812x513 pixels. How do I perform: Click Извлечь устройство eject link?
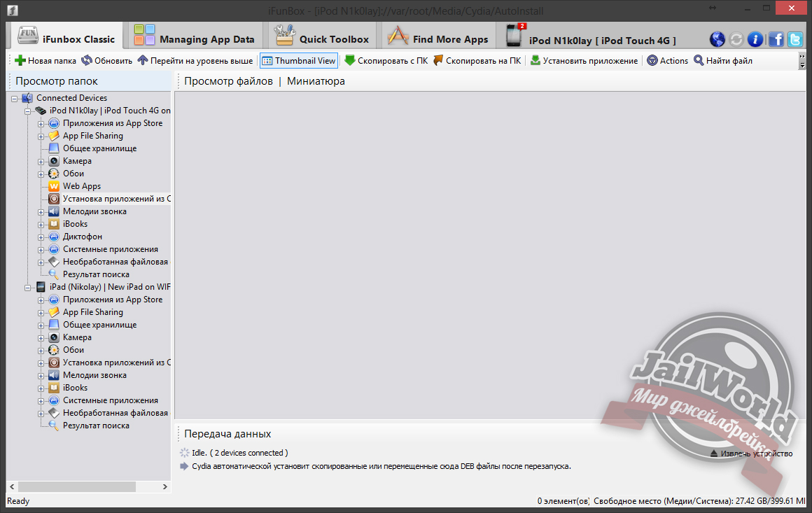[751, 454]
